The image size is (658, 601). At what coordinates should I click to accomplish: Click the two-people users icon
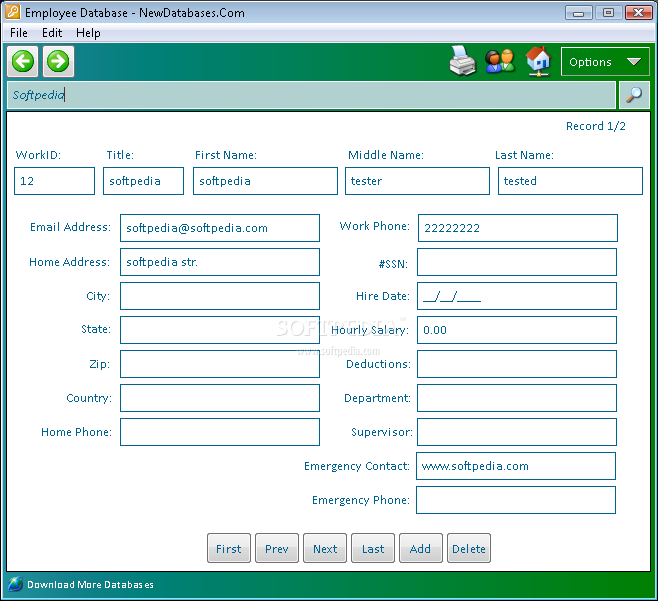(x=500, y=61)
